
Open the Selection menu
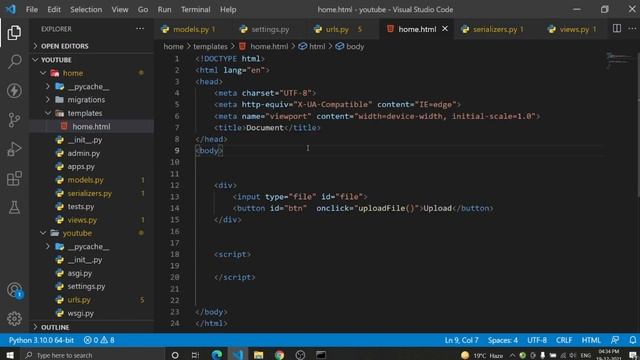(86, 9)
